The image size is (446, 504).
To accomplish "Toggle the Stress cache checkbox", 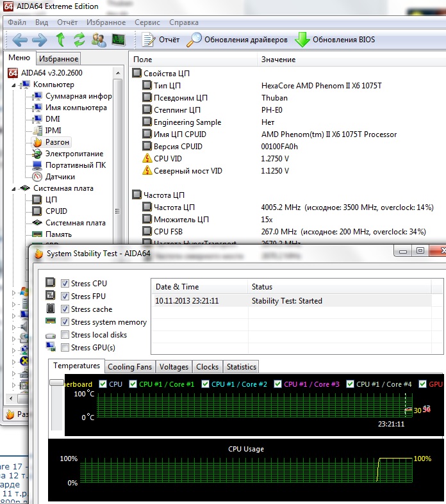I will (65, 309).
